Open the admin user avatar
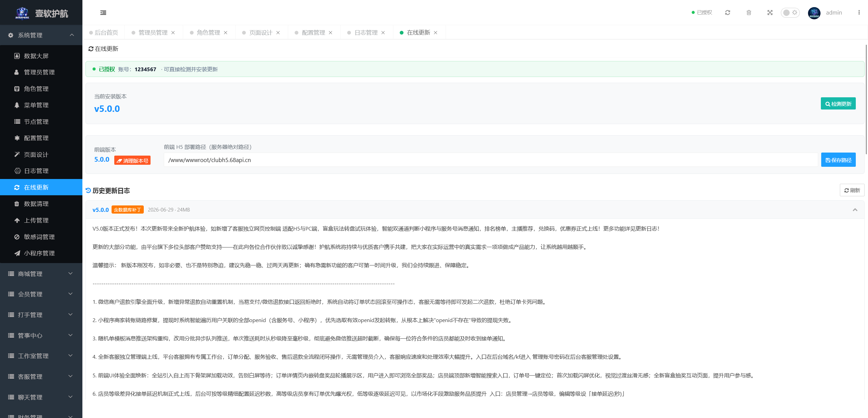868x418 pixels. point(814,13)
